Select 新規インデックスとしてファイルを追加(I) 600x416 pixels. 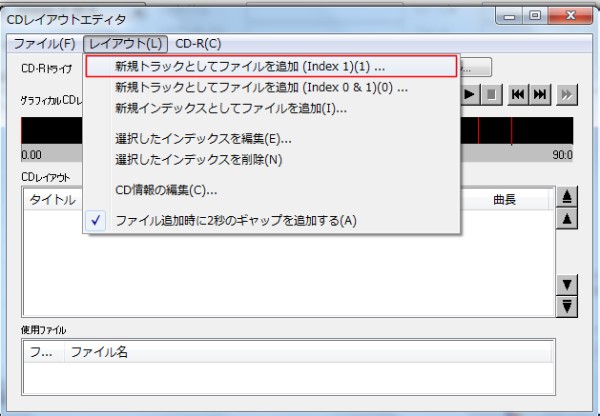231,108
